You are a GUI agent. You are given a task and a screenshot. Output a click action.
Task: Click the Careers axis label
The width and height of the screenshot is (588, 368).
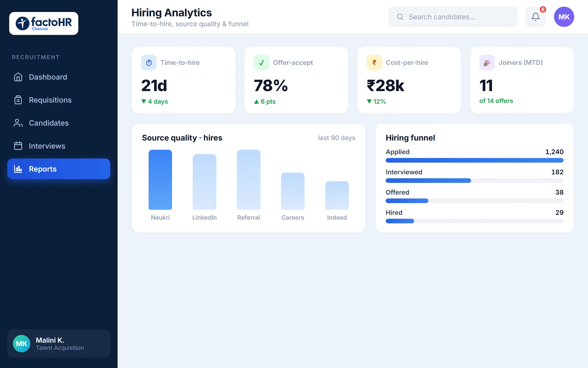tap(293, 217)
